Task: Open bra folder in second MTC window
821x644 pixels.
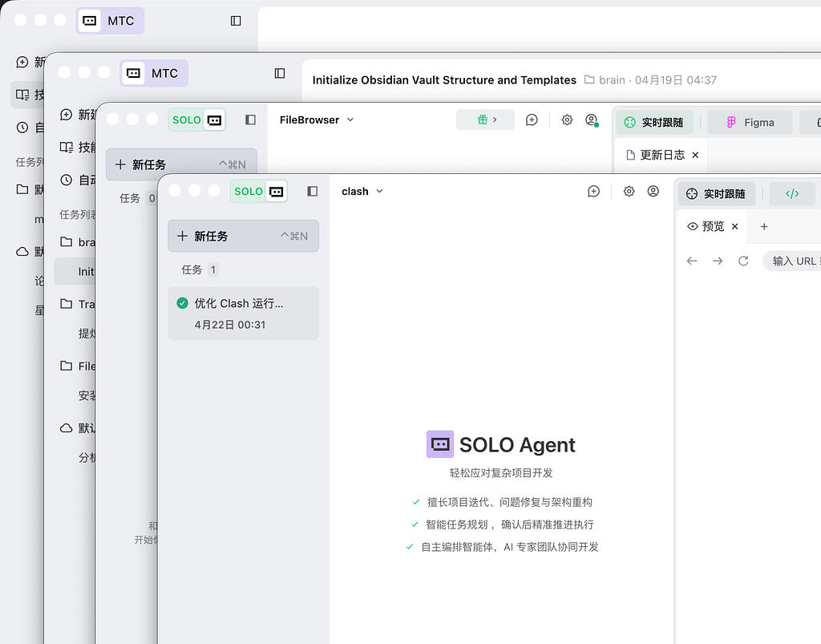Action: click(x=78, y=242)
